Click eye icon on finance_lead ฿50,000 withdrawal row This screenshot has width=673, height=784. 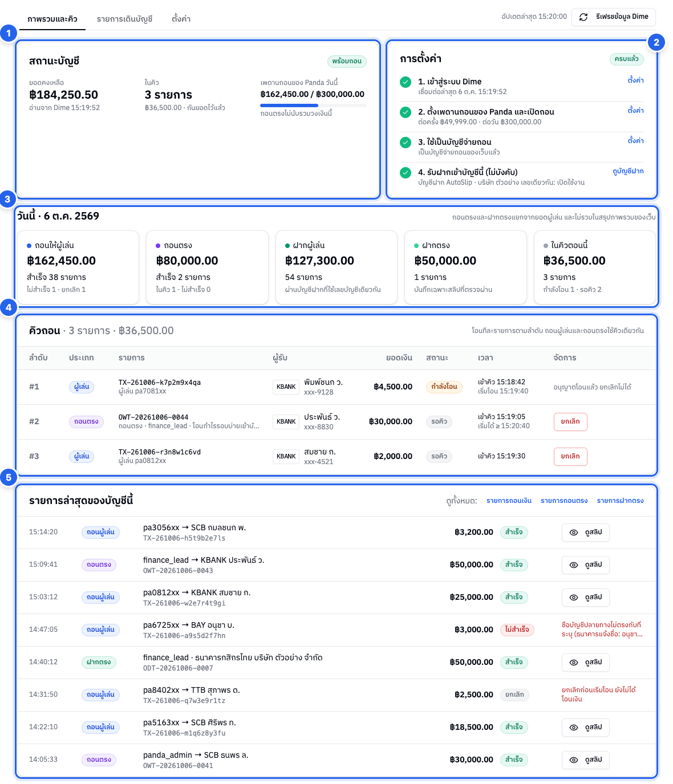574,565
